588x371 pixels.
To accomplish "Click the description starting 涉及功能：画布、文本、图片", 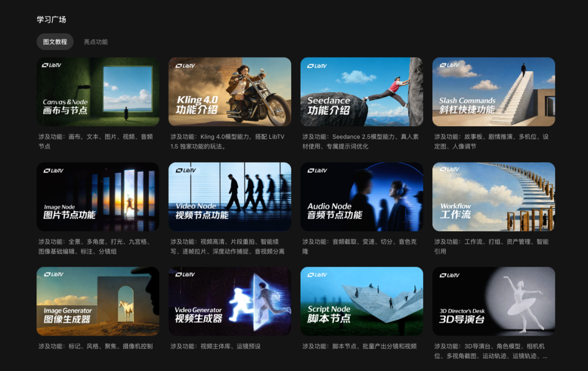I will [x=96, y=141].
